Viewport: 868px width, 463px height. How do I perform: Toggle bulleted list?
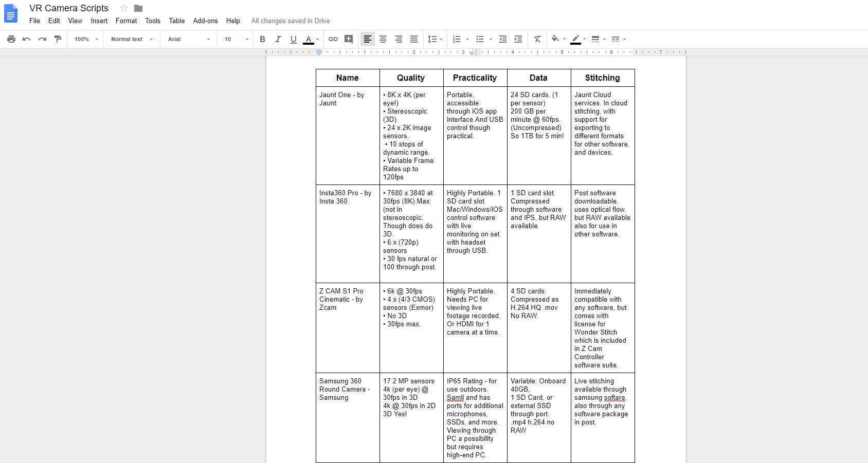click(480, 39)
